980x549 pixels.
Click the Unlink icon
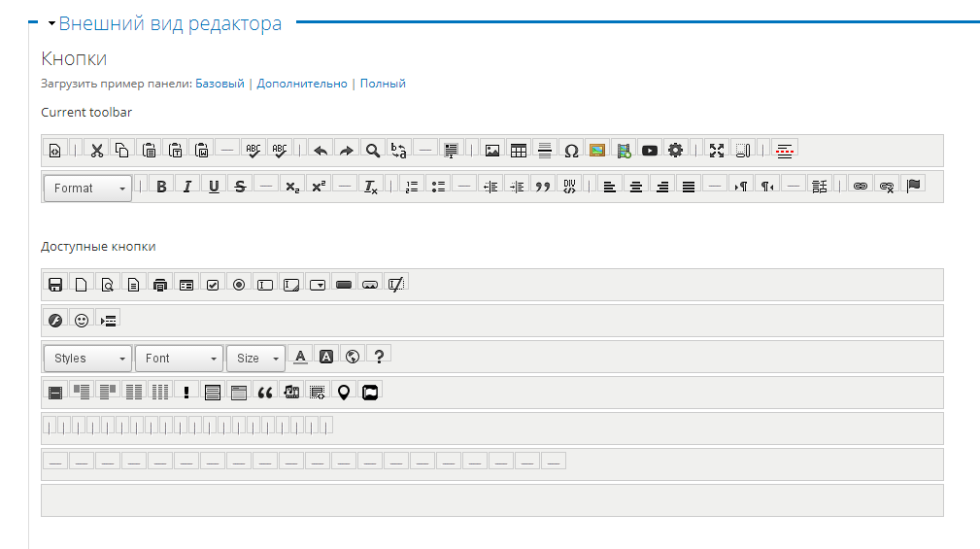coord(886,187)
